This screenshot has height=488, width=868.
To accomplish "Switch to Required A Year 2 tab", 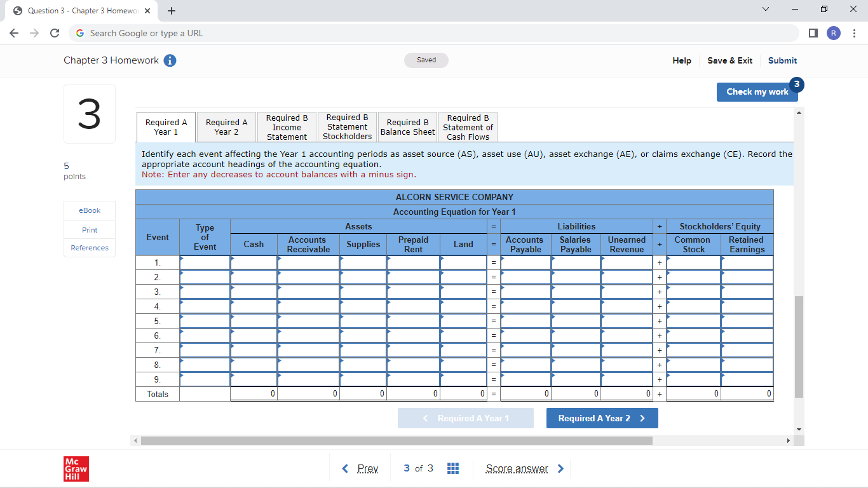I will [226, 127].
